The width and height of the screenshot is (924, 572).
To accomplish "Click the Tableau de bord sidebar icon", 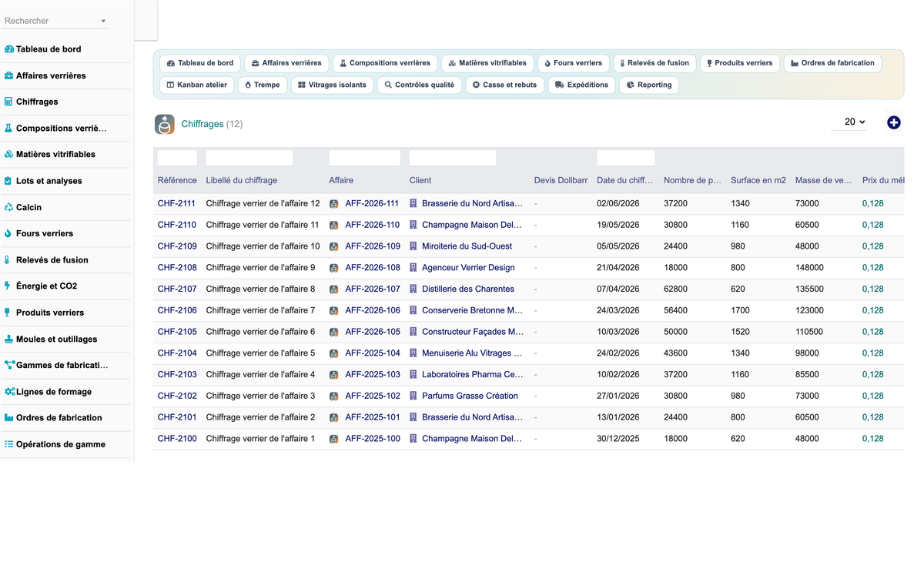I will pyautogui.click(x=9, y=49).
